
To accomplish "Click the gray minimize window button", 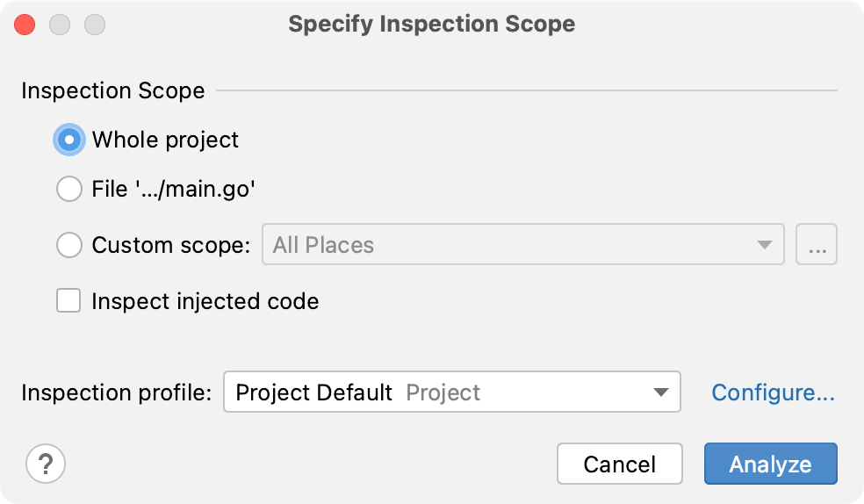I will tap(60, 25).
